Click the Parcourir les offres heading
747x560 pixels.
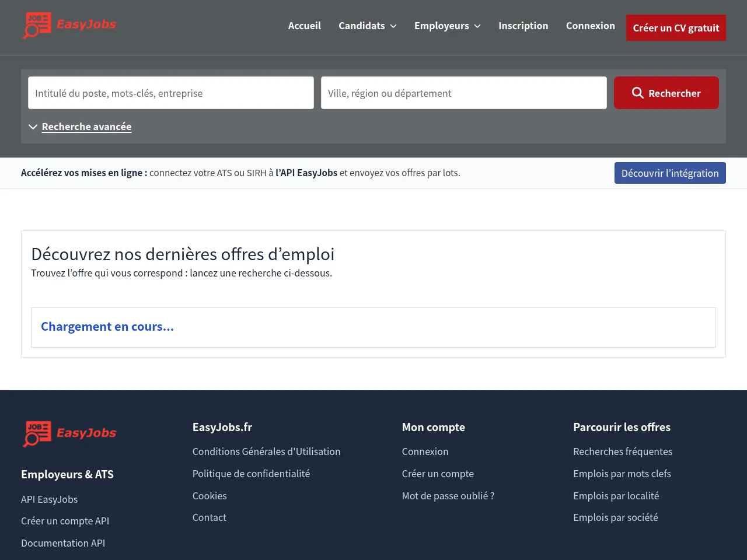click(x=622, y=427)
